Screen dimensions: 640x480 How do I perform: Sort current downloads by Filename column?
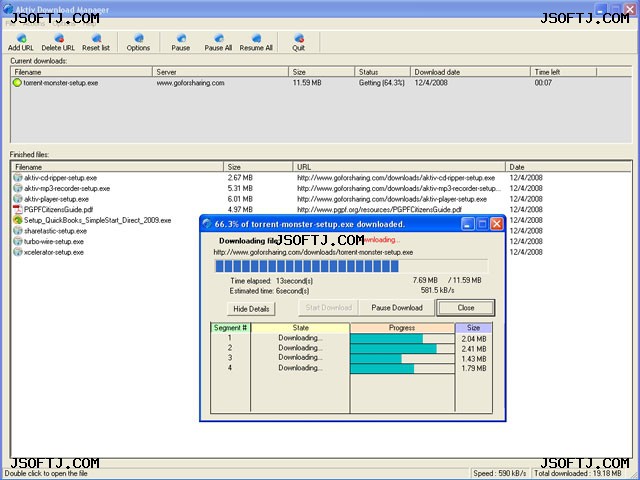pyautogui.click(x=82, y=72)
